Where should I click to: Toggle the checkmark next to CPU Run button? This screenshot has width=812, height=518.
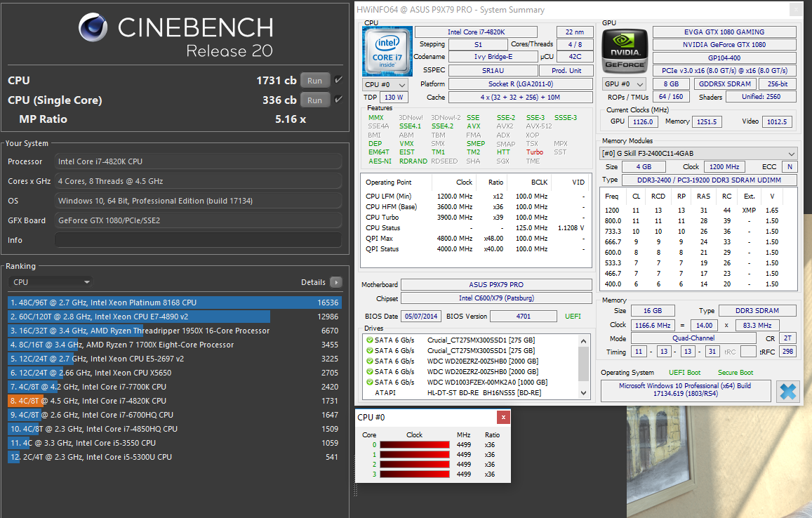338,79
